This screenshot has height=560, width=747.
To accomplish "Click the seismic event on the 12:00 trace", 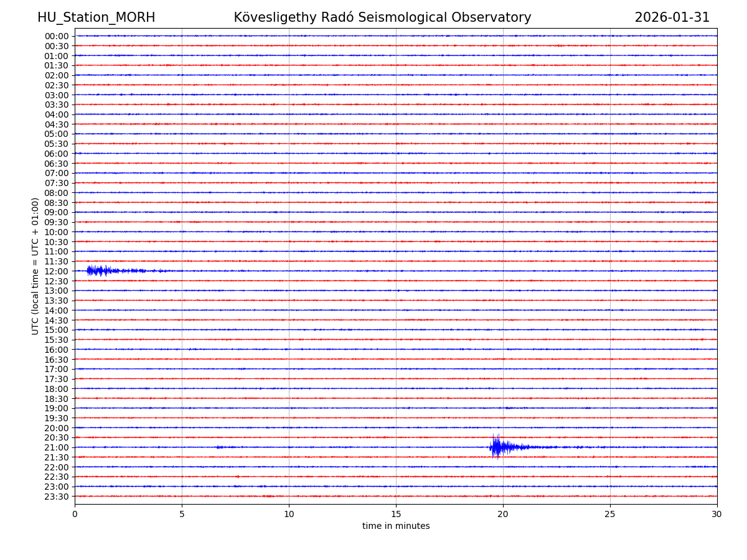I will click(x=98, y=271).
